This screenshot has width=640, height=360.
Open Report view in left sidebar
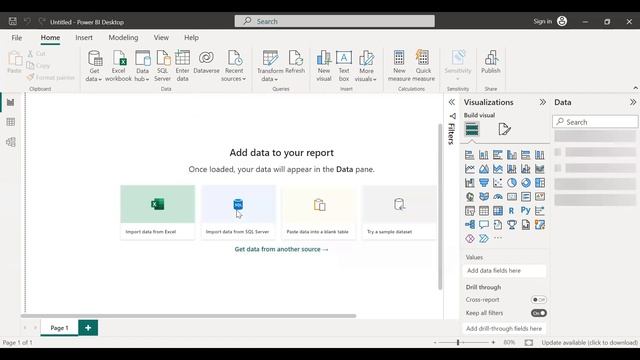point(11,102)
